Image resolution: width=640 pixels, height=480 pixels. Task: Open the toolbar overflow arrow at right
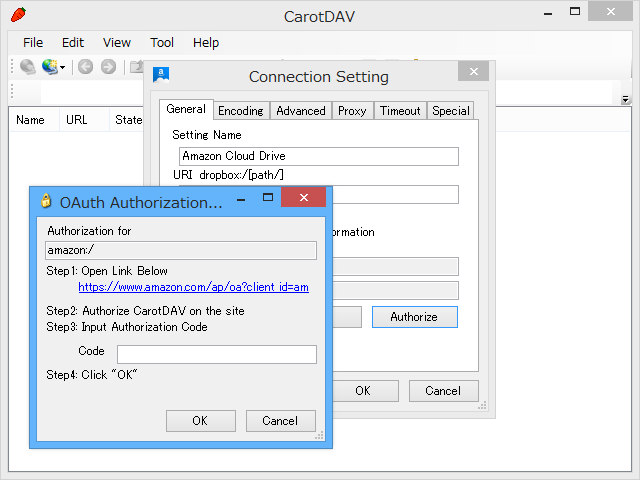[625, 99]
